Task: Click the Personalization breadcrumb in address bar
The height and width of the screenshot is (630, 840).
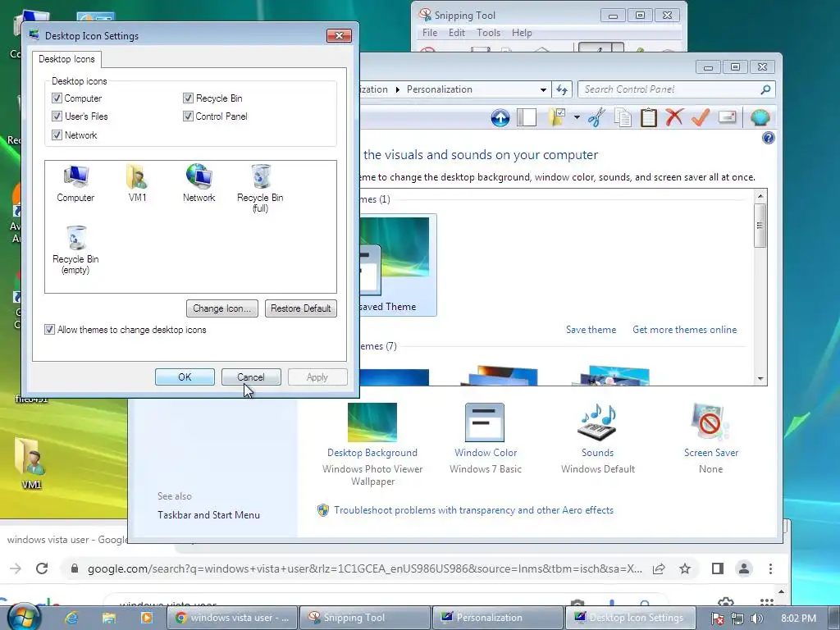Action: pos(440,89)
